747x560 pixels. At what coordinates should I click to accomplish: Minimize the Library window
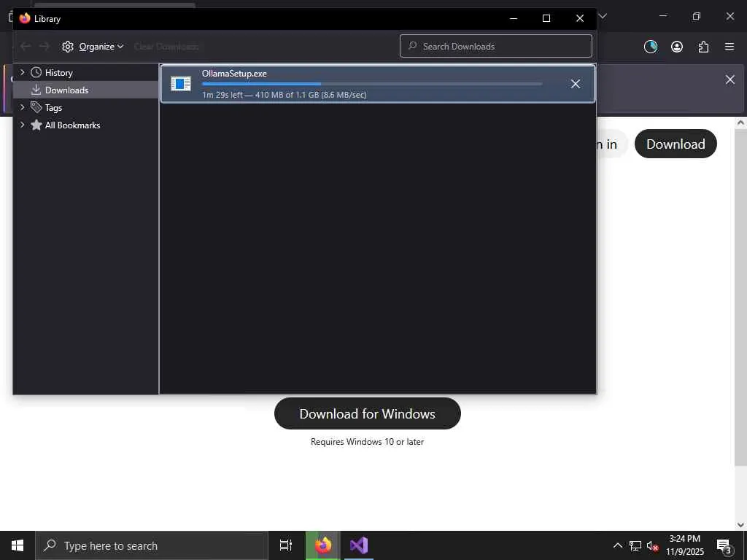514,18
